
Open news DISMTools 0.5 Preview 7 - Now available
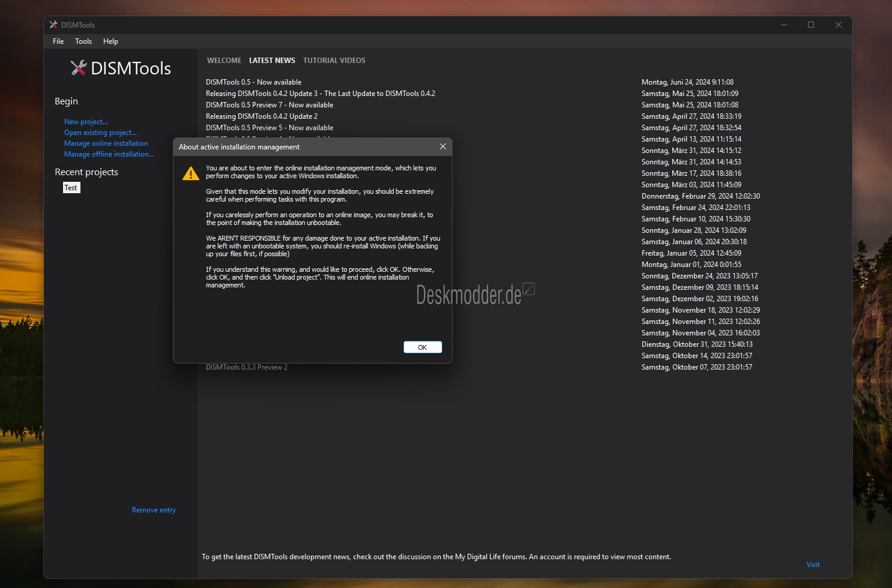point(270,105)
